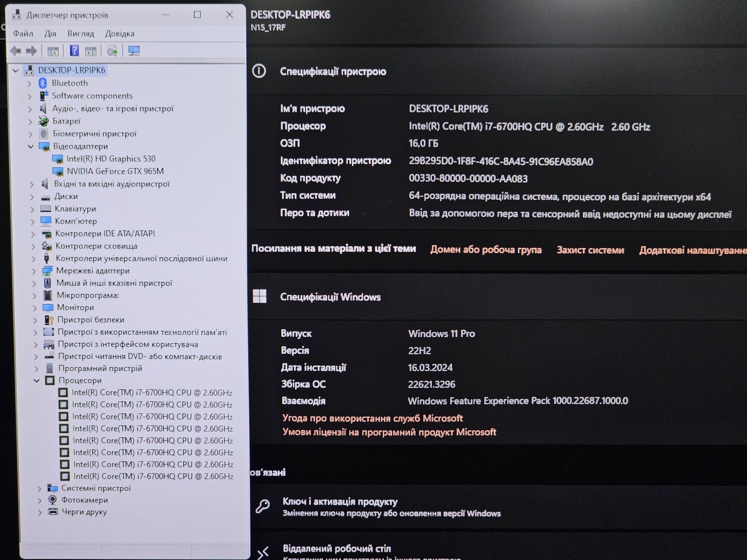The height and width of the screenshot is (560, 747).
Task: Select the NVIDIA GeForce GTX 965M adapter
Action: (x=115, y=171)
